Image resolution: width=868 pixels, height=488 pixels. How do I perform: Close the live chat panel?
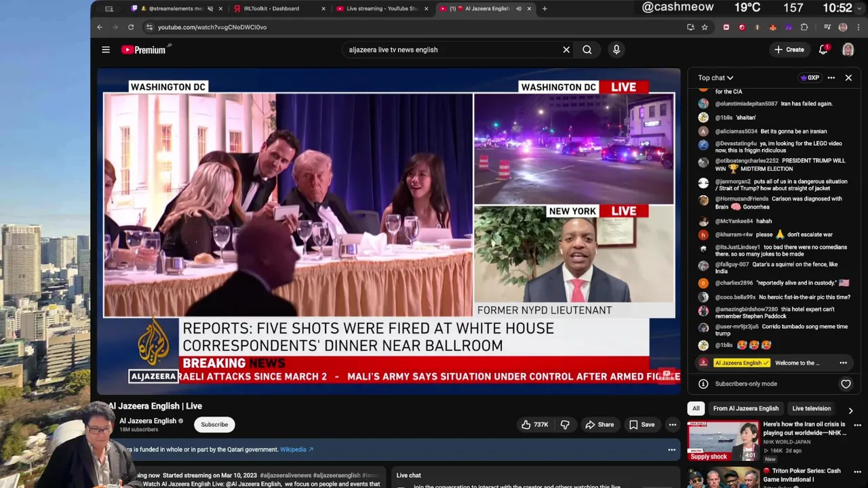(x=848, y=78)
